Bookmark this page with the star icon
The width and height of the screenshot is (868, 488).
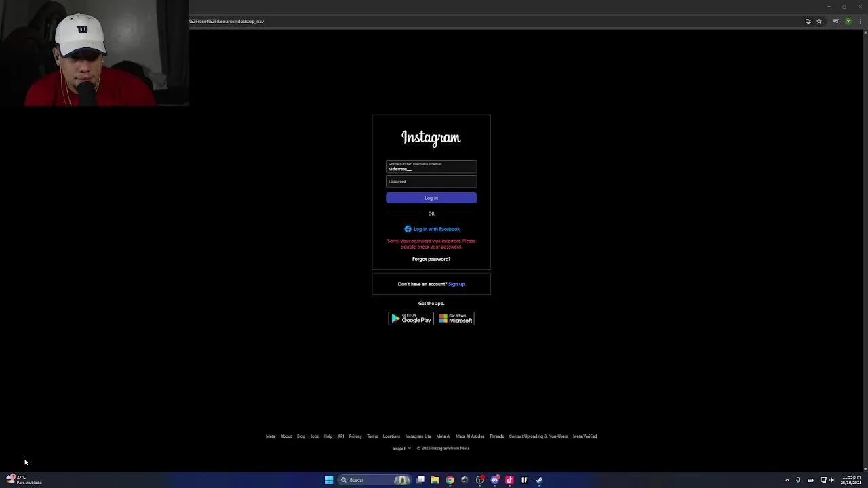819,21
